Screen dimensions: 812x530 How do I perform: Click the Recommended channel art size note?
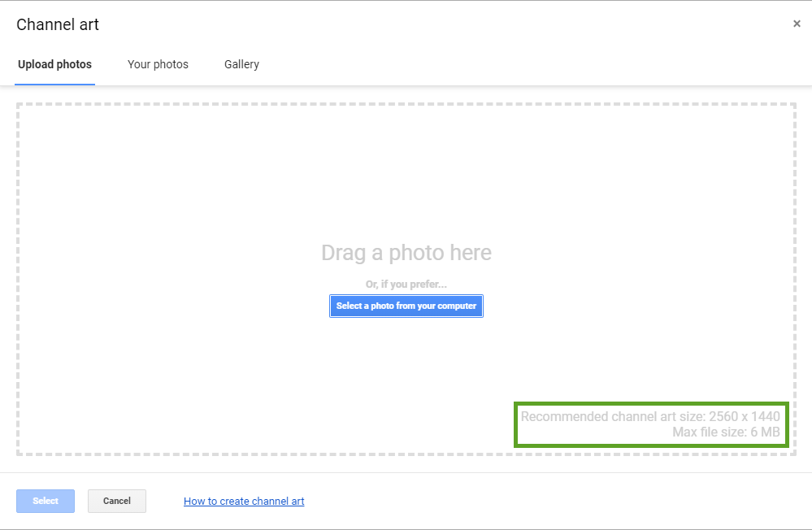[x=650, y=416]
